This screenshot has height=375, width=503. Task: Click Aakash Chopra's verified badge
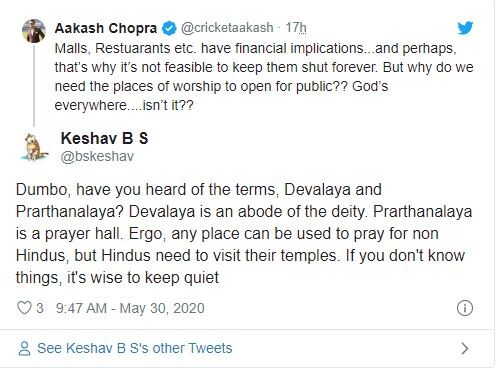169,28
